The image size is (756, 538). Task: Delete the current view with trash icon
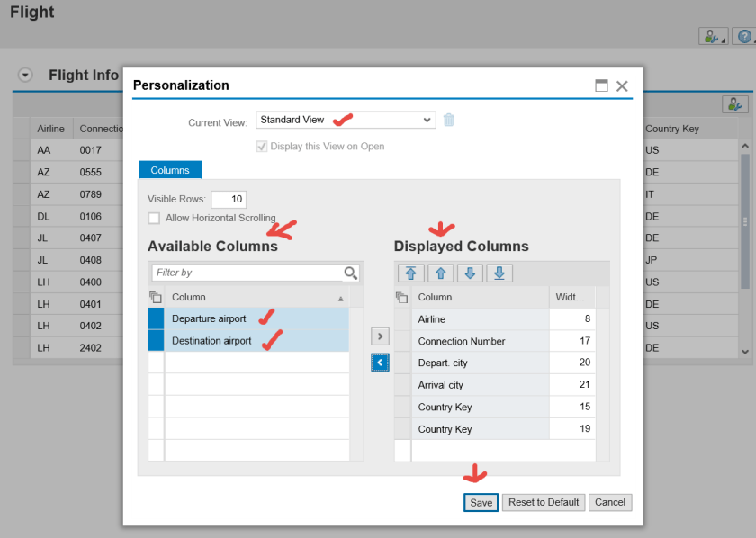[449, 120]
